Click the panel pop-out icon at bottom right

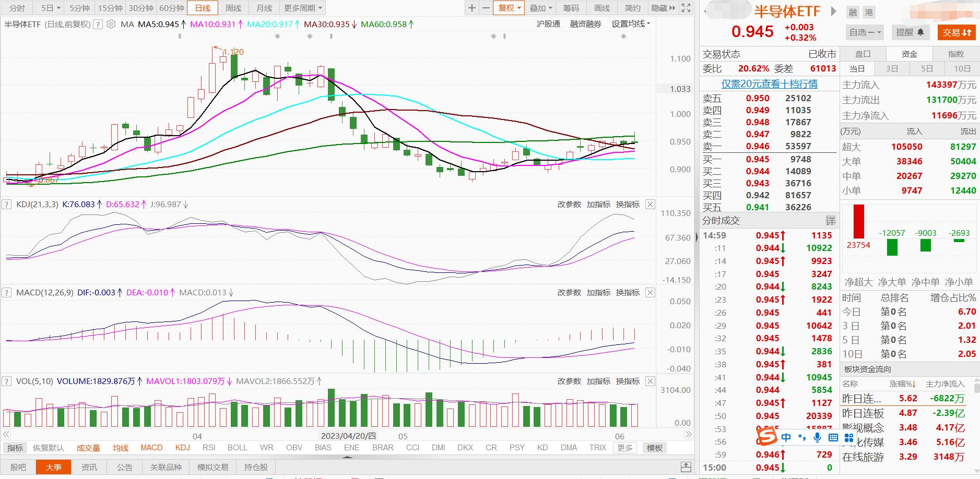point(686,467)
